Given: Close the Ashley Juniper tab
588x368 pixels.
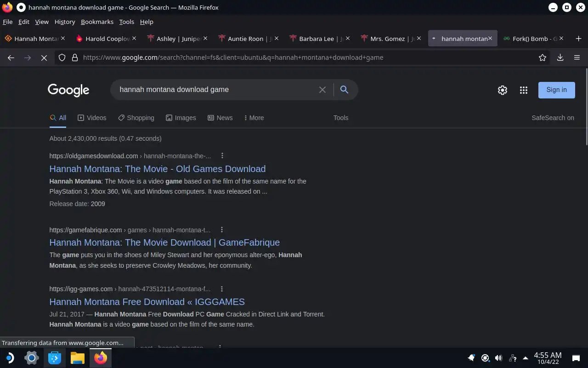Looking at the screenshot, I should pyautogui.click(x=205, y=38).
